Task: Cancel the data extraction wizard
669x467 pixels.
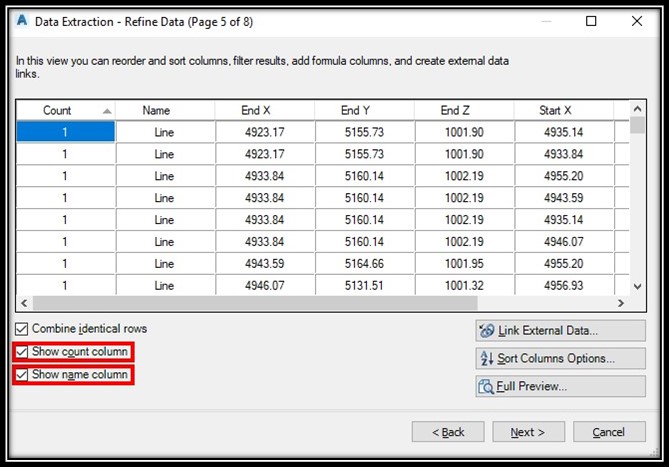Action: [x=609, y=432]
